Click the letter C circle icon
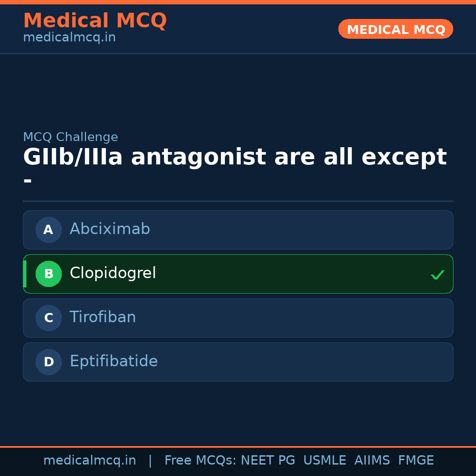Screen dimensions: 476x476 [x=48, y=318]
